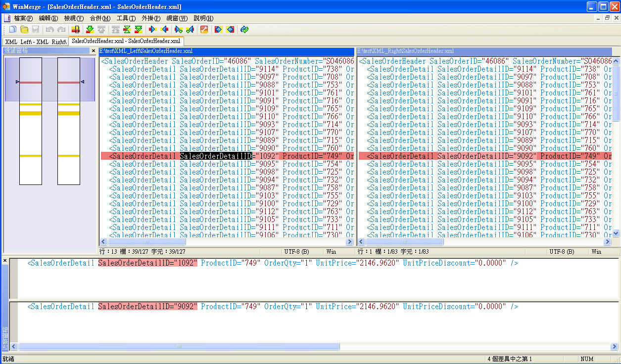Click the Save floppy disk icon
621x364 pixels.
click(x=35, y=30)
